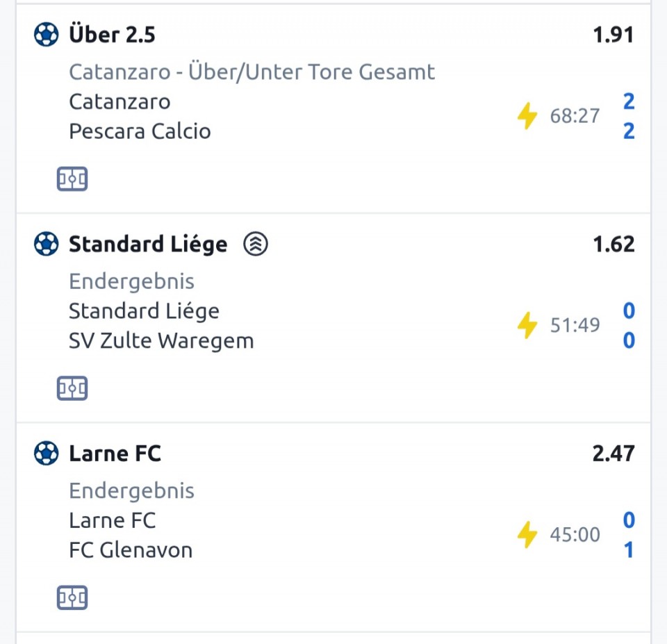Tap the soccer ball icon beside Über 2.5
Screen dimensions: 667x644
(46, 34)
